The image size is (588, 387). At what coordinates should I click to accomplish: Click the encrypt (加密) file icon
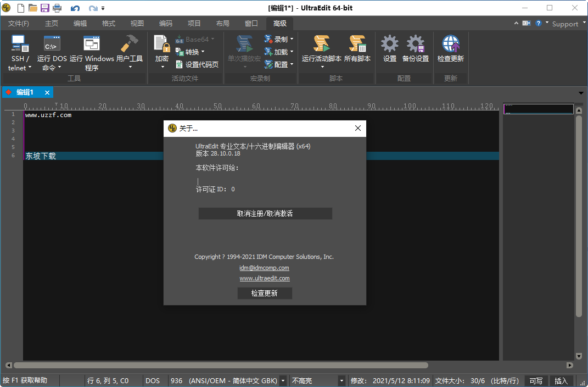(162, 52)
